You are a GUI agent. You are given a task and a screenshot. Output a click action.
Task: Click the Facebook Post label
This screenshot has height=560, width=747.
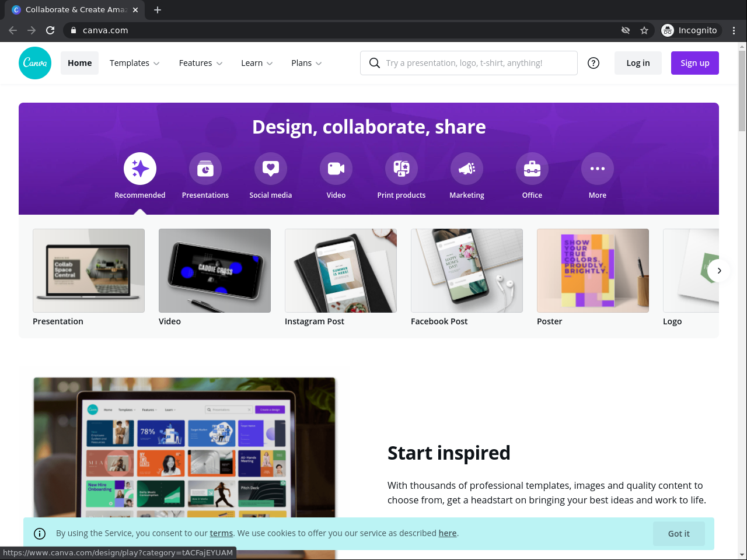(439, 321)
